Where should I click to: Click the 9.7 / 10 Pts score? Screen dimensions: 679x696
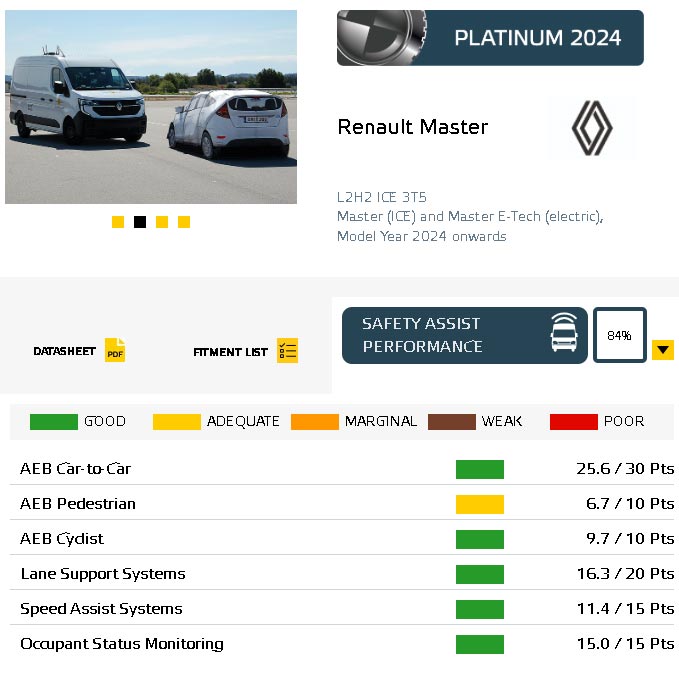[x=630, y=539]
